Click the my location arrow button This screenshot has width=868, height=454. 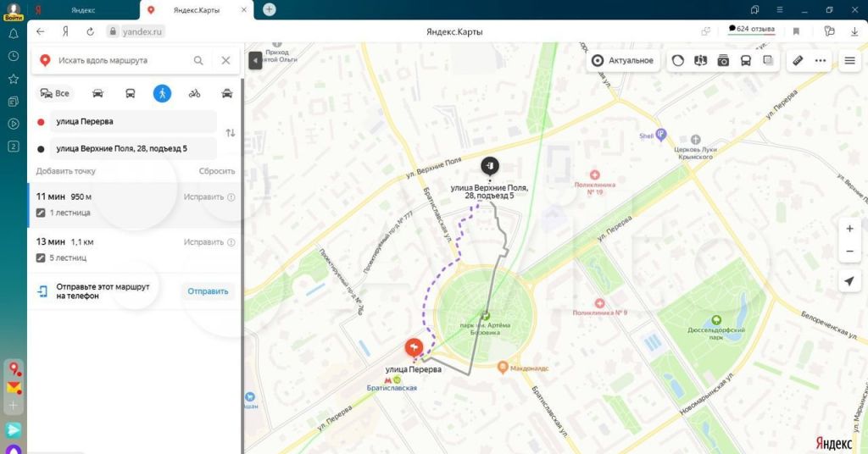849,281
